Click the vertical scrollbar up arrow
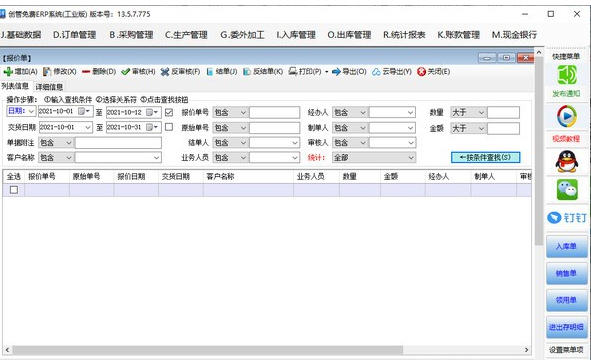 (x=539, y=52)
